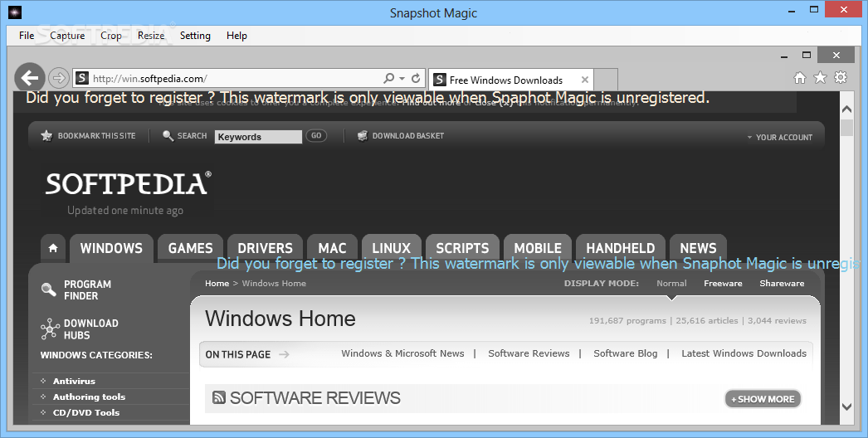Click the Softpedia favicon in address bar
The width and height of the screenshot is (868, 438).
point(82,78)
